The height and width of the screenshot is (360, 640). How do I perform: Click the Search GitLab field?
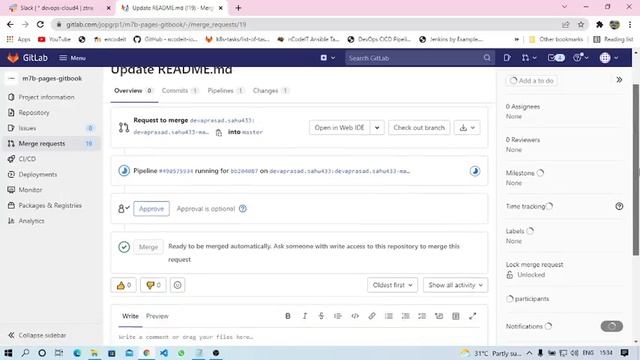420,58
